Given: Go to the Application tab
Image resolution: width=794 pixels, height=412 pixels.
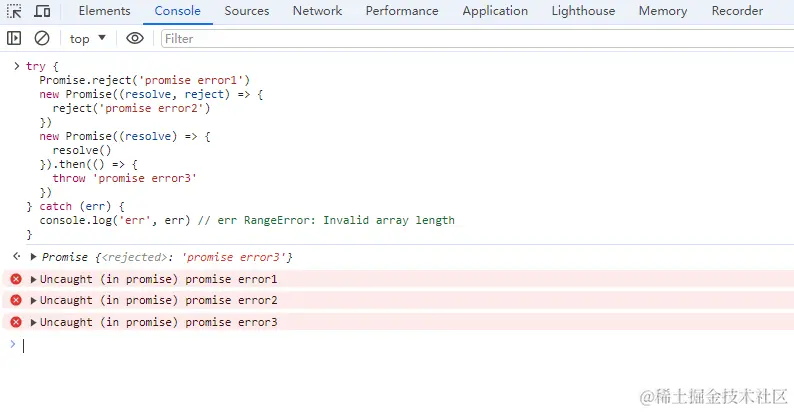Looking at the screenshot, I should pos(495,11).
